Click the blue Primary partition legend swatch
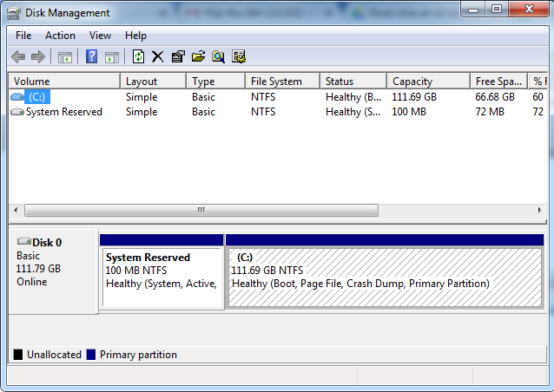 (91, 355)
